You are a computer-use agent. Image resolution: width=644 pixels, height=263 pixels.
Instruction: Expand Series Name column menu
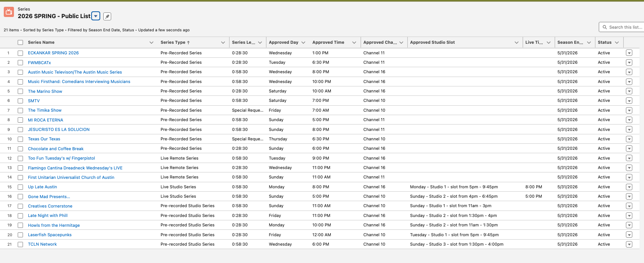point(151,43)
